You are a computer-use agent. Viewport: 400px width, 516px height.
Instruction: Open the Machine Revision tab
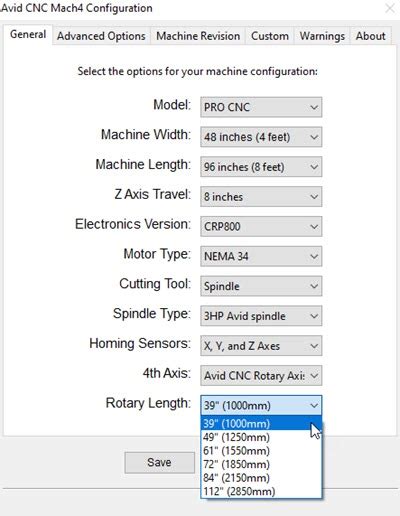click(198, 36)
